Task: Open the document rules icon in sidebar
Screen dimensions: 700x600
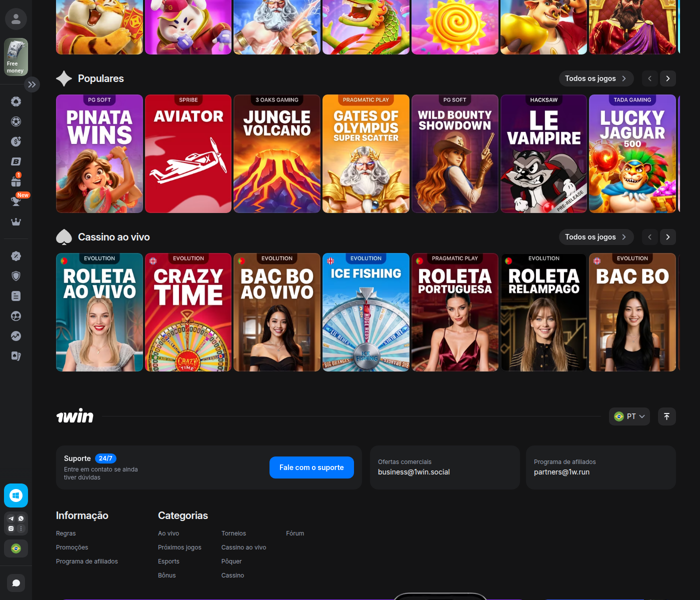Action: click(x=16, y=296)
